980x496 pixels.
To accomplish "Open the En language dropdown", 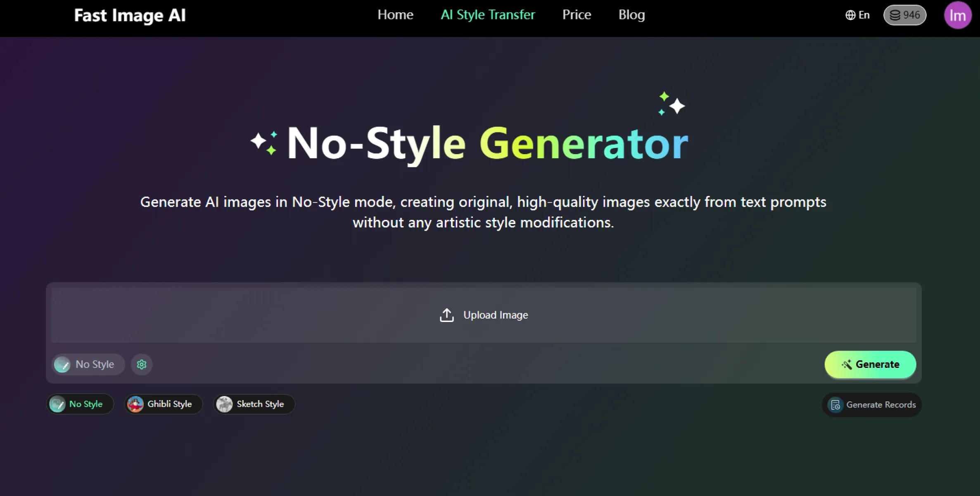I will pyautogui.click(x=864, y=15).
